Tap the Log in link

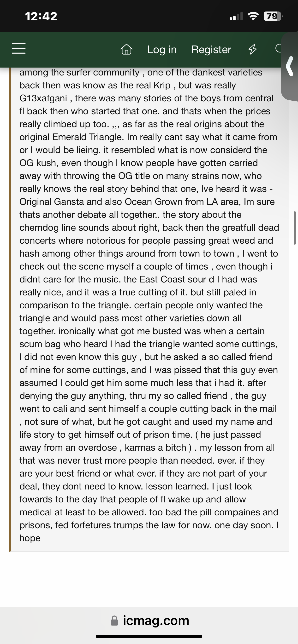(162, 50)
